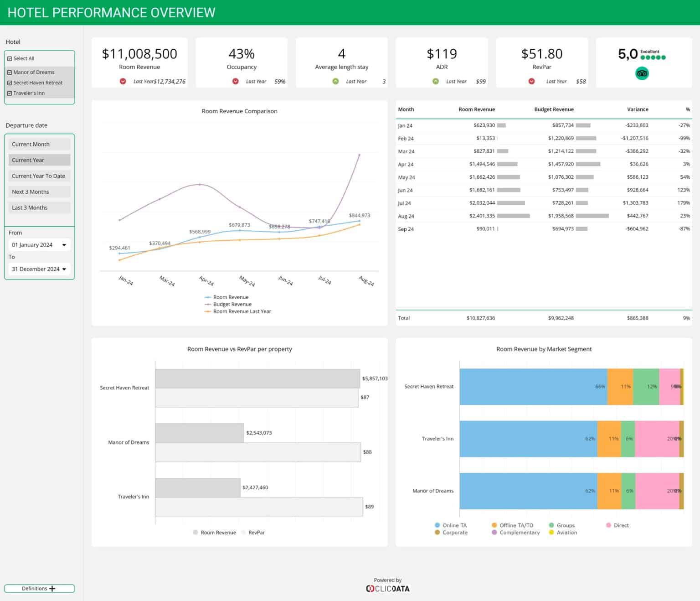This screenshot has width=700, height=601.
Task: Click the TripAdvisor icon in the rating card
Action: tap(642, 73)
